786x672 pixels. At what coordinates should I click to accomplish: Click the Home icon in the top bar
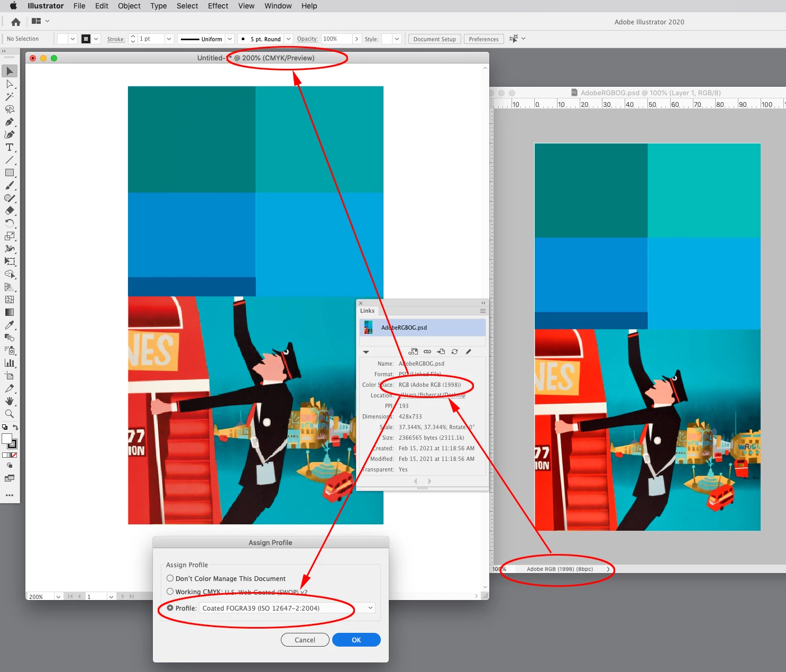[16, 22]
